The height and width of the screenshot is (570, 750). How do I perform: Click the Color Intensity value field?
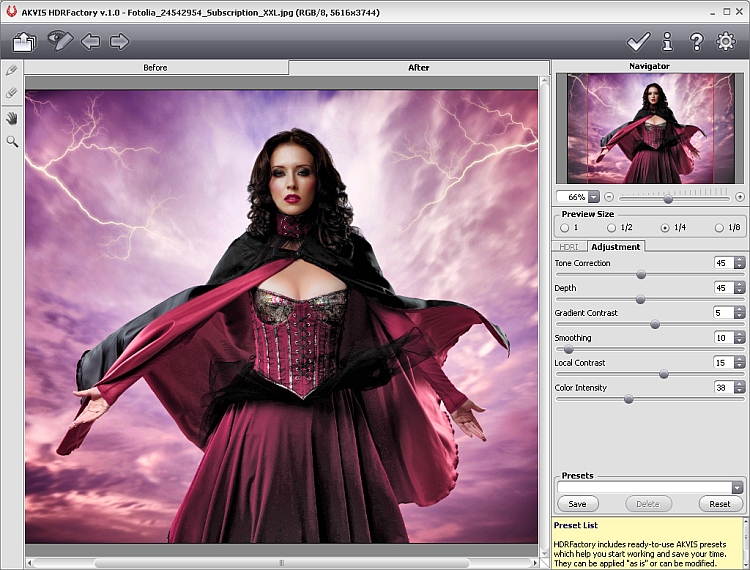pos(724,387)
